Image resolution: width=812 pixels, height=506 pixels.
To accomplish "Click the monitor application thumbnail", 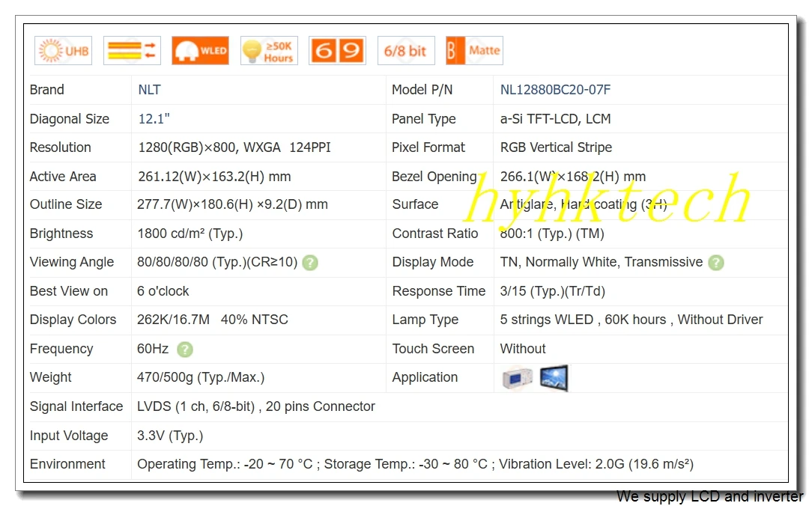I will coord(516,377).
